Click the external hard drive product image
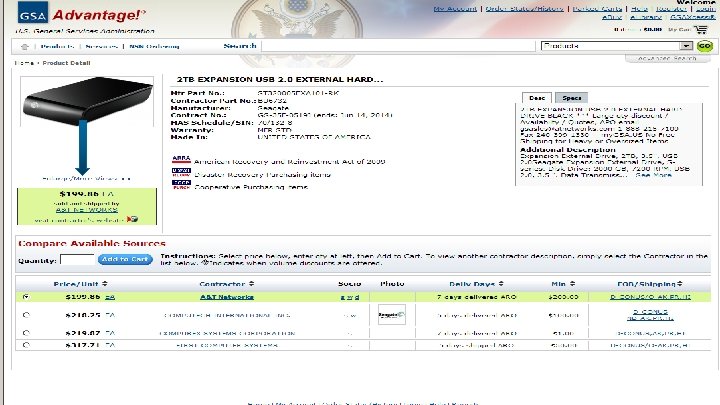The width and height of the screenshot is (720, 405). pos(87,101)
